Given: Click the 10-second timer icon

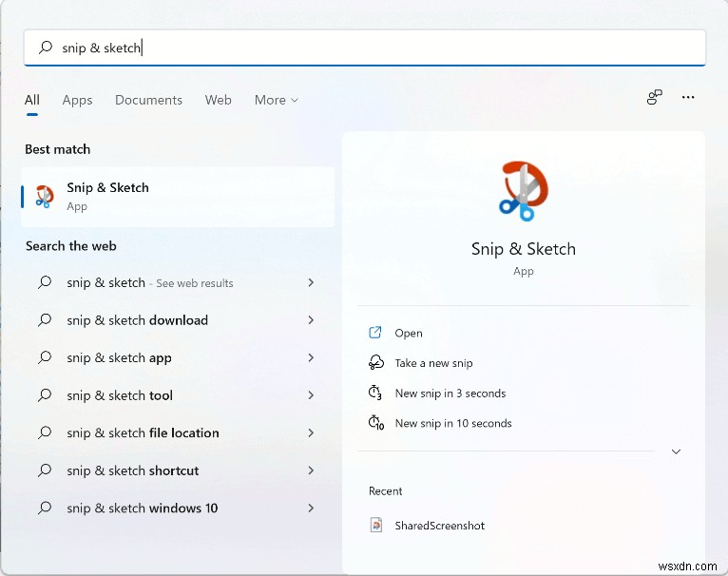Looking at the screenshot, I should point(376,423).
